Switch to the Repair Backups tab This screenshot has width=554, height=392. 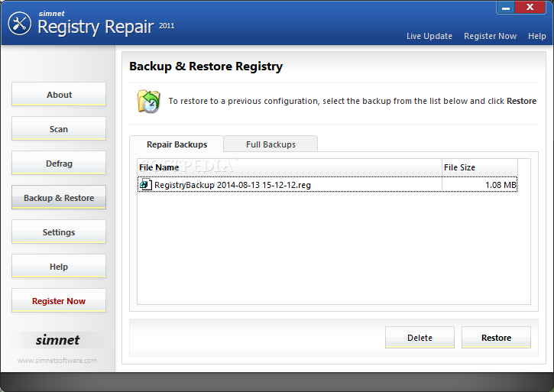177,144
